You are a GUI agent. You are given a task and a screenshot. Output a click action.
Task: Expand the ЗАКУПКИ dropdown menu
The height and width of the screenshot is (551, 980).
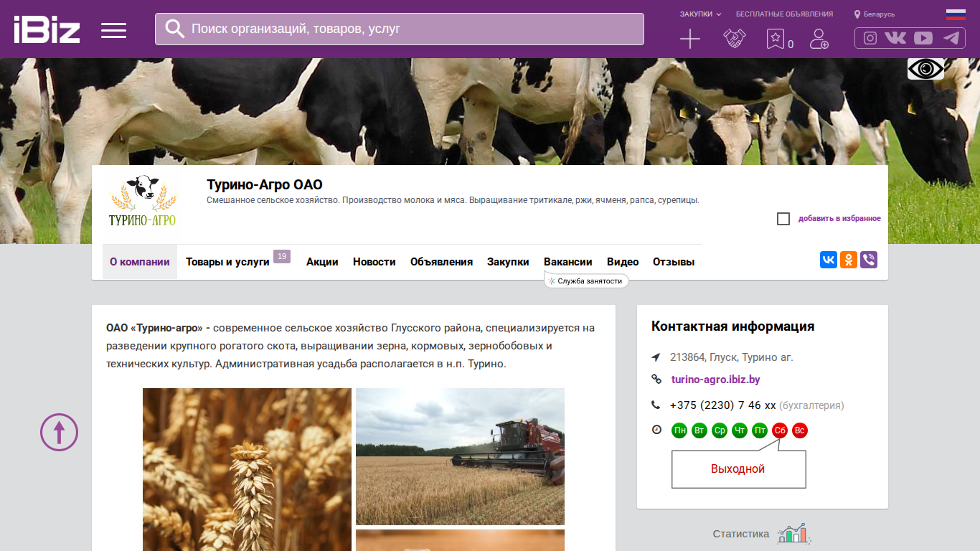[701, 14]
